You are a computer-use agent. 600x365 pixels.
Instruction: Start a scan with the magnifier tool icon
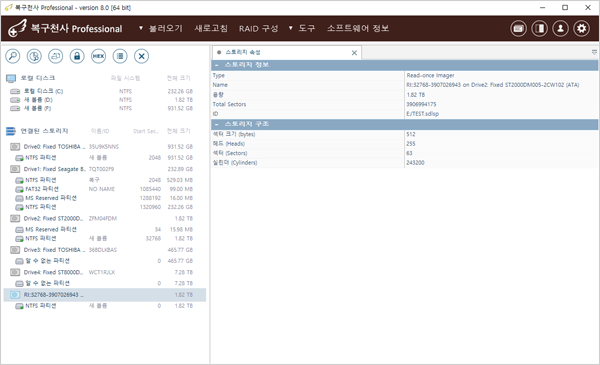(13, 56)
